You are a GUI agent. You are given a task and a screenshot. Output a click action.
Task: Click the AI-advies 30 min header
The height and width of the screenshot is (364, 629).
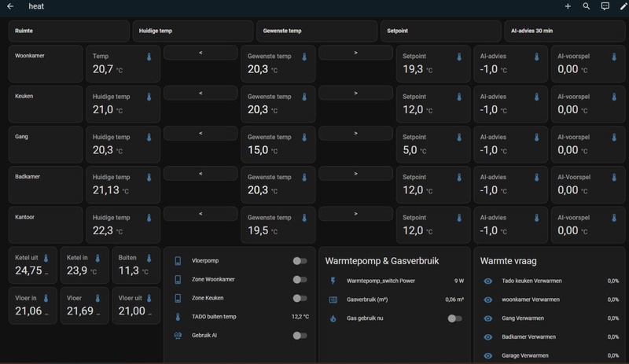tap(563, 31)
